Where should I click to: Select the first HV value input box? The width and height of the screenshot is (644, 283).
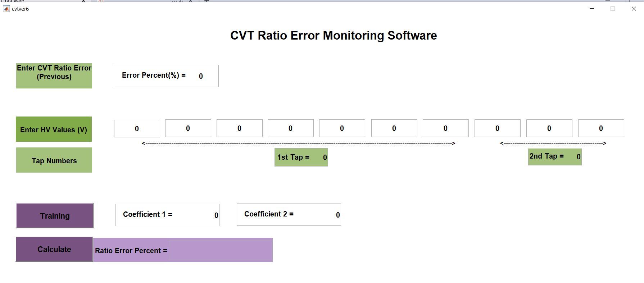coord(137,129)
